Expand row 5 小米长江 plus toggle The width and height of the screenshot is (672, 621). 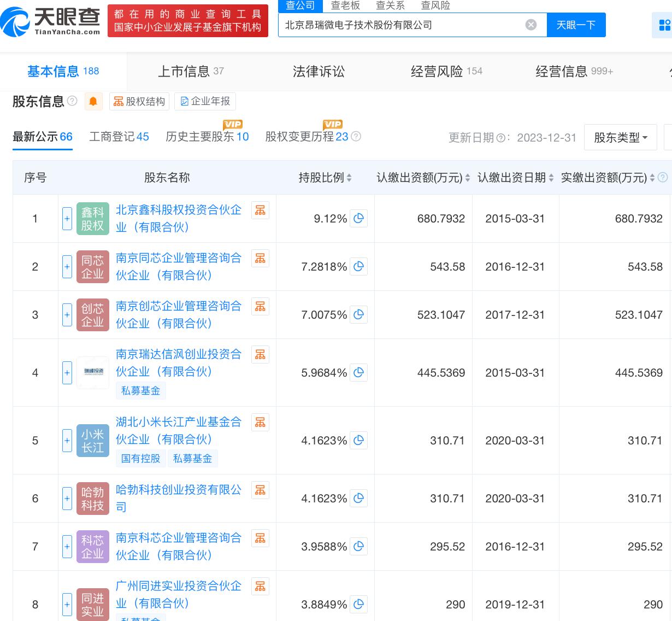[67, 441]
